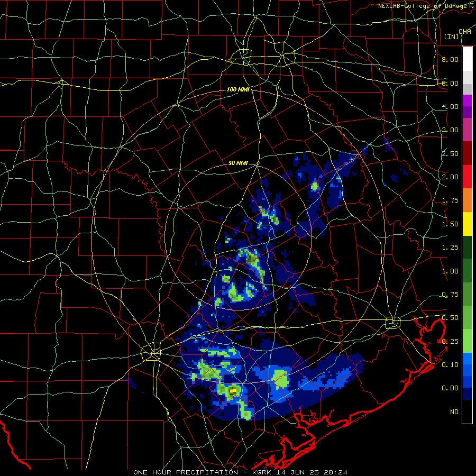Click the "1.25" legend value
The width and height of the screenshot is (476, 476).
(450, 248)
